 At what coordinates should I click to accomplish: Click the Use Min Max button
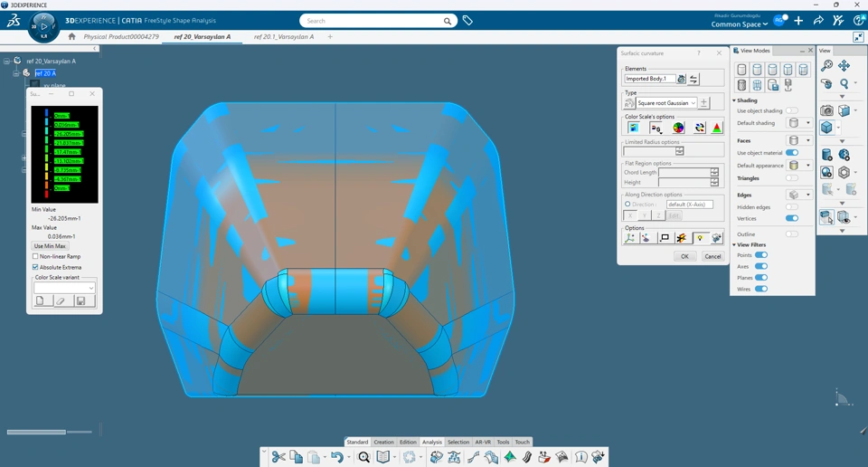(51, 246)
